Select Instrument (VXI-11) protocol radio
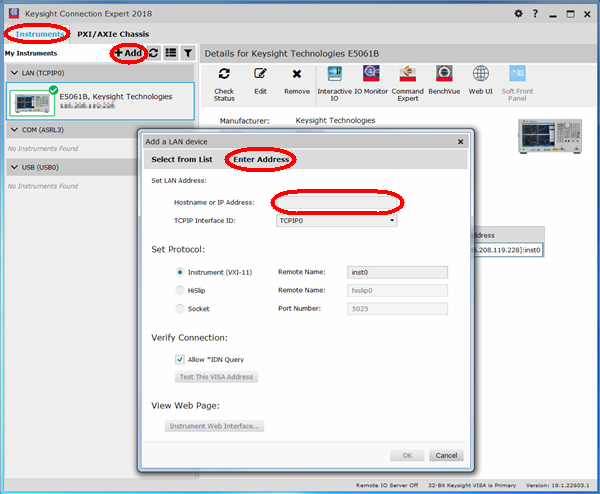Viewport: 600px width, 494px height. pos(179,272)
